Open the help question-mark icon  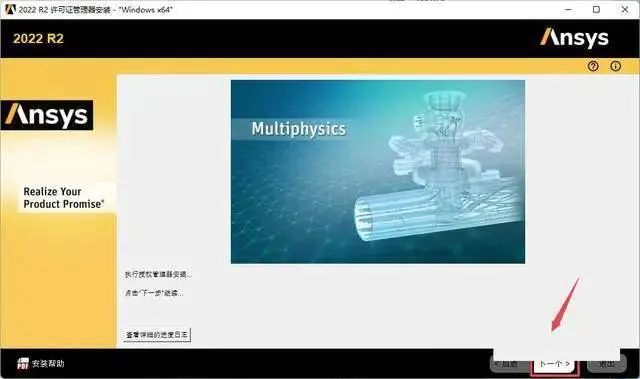pyautogui.click(x=593, y=66)
